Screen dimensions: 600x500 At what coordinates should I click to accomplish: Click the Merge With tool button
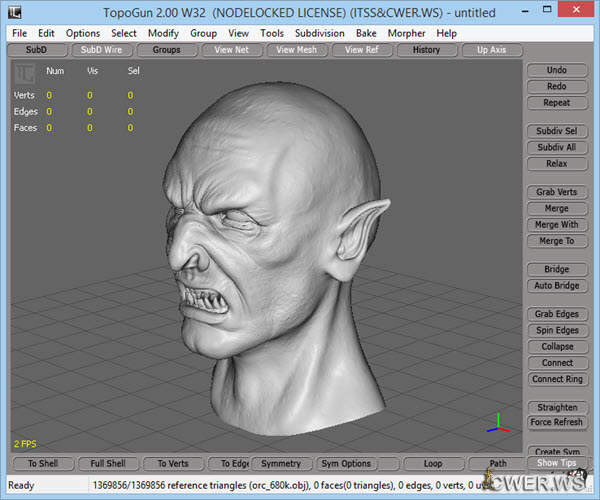[556, 225]
